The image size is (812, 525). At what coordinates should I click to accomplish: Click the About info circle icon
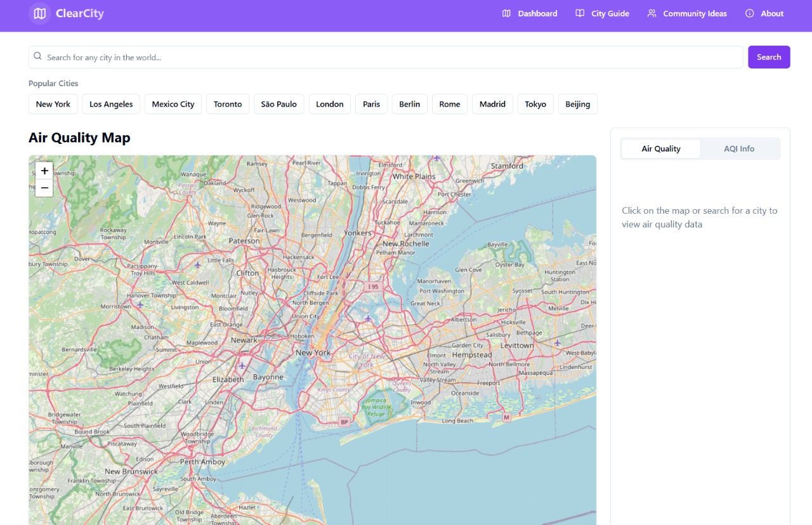[749, 13]
